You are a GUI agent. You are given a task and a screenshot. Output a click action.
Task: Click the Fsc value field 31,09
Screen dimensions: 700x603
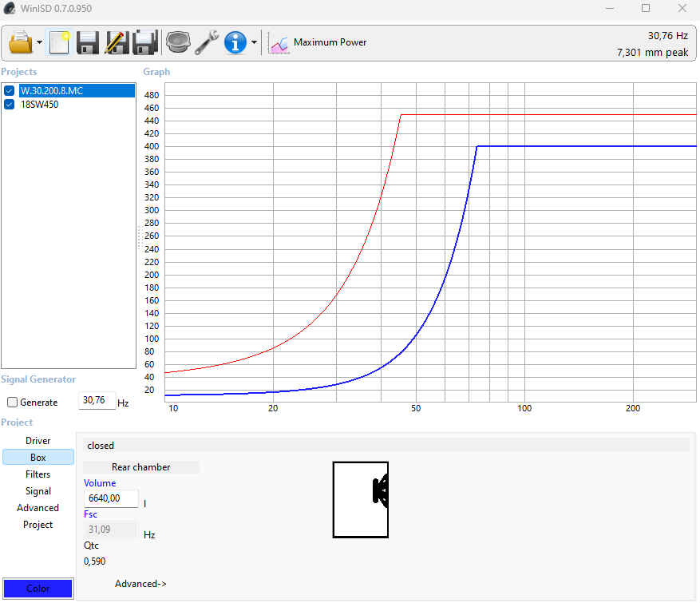click(x=111, y=530)
